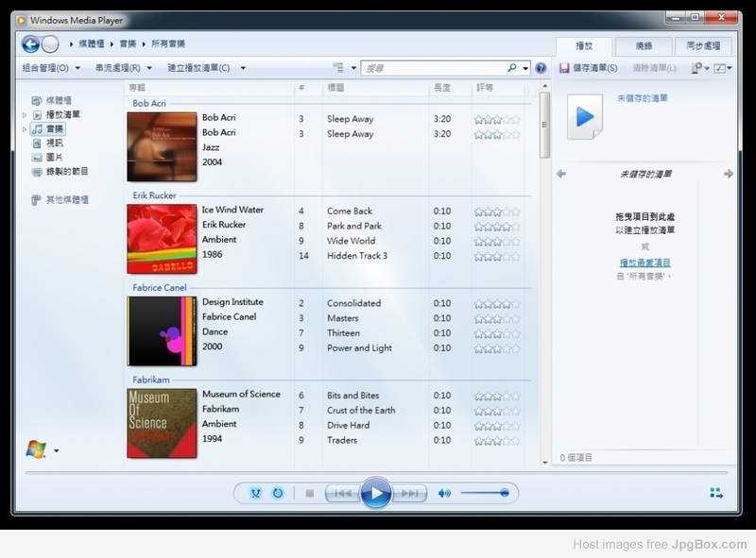This screenshot has width=756, height=558.
Task: Open the view options dropdown arrow
Action: 353,68
